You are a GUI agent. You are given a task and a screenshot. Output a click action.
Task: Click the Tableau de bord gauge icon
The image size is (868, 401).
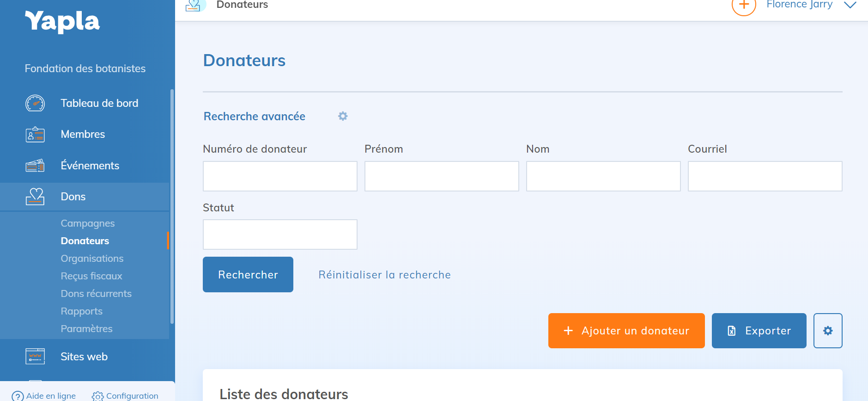[35, 103]
